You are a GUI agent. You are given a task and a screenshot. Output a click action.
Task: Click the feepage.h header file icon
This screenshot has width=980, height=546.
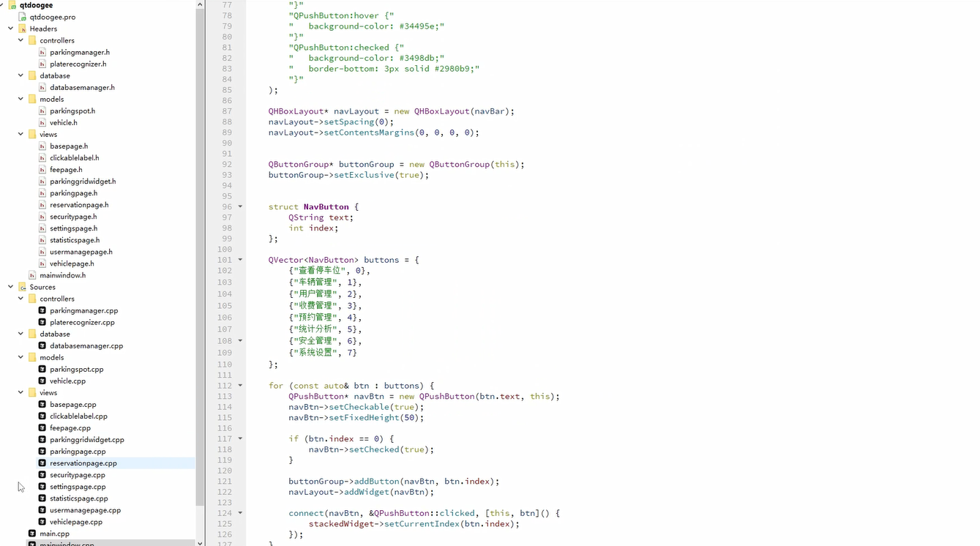point(42,169)
